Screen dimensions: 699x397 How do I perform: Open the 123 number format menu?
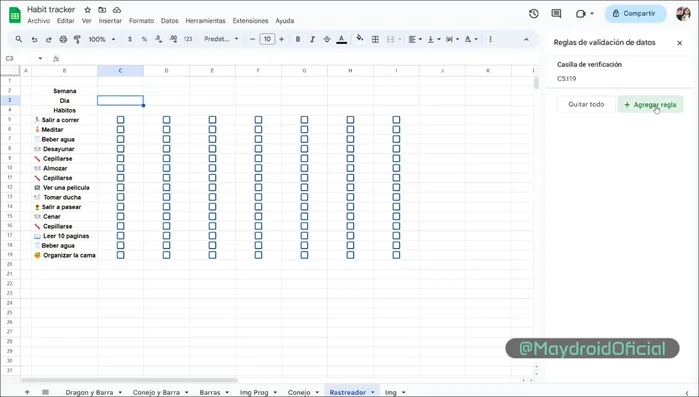pyautogui.click(x=188, y=39)
